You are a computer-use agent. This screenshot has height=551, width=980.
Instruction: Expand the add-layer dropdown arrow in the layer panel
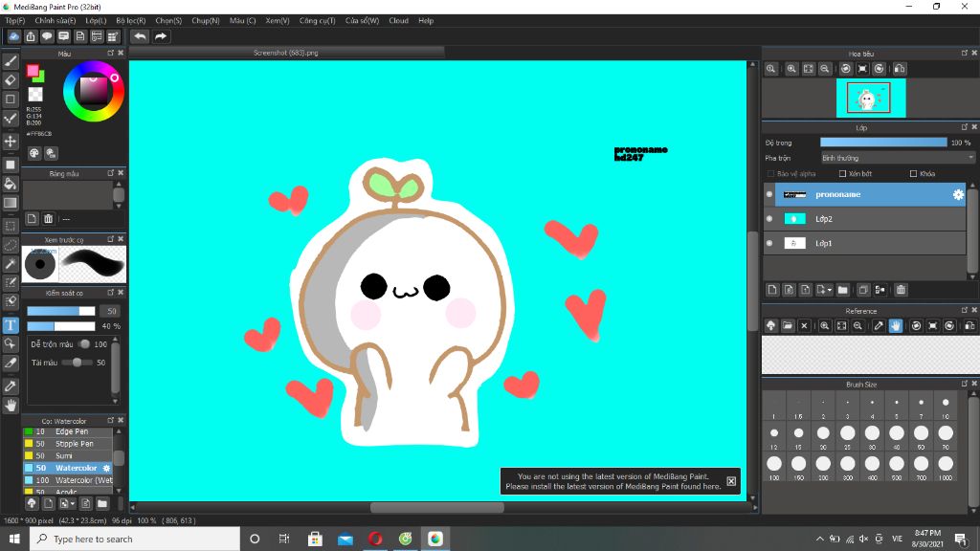829,290
